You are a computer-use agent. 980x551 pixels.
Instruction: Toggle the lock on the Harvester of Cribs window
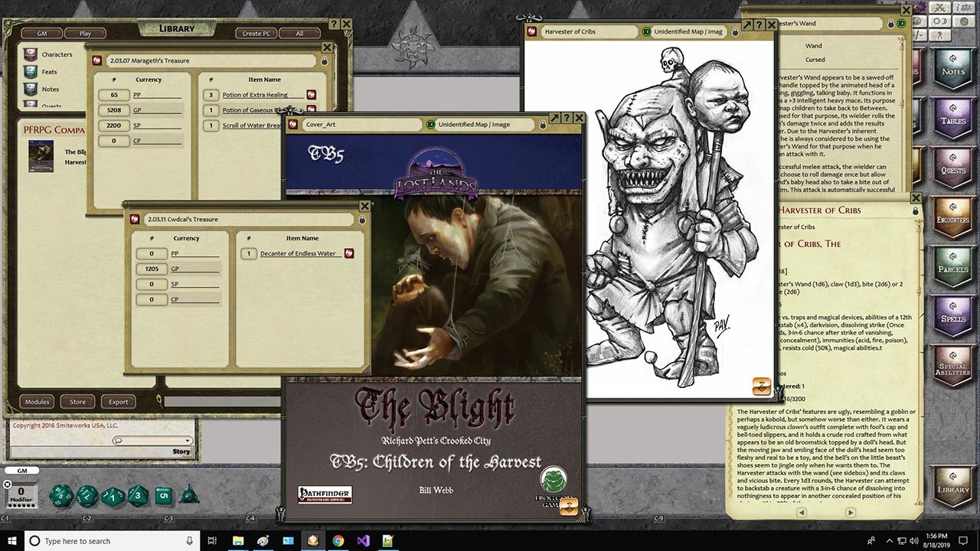click(x=734, y=32)
